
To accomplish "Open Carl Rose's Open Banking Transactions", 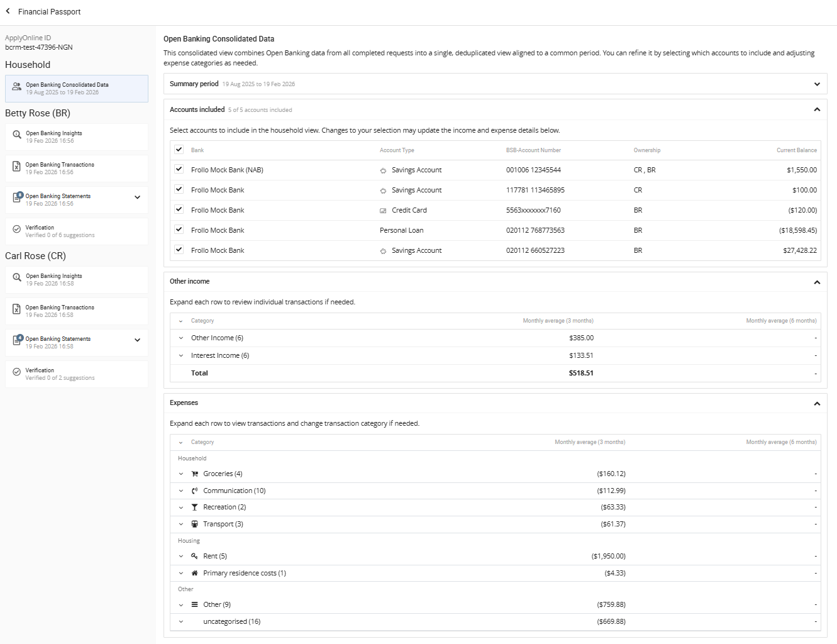I will coord(77,311).
